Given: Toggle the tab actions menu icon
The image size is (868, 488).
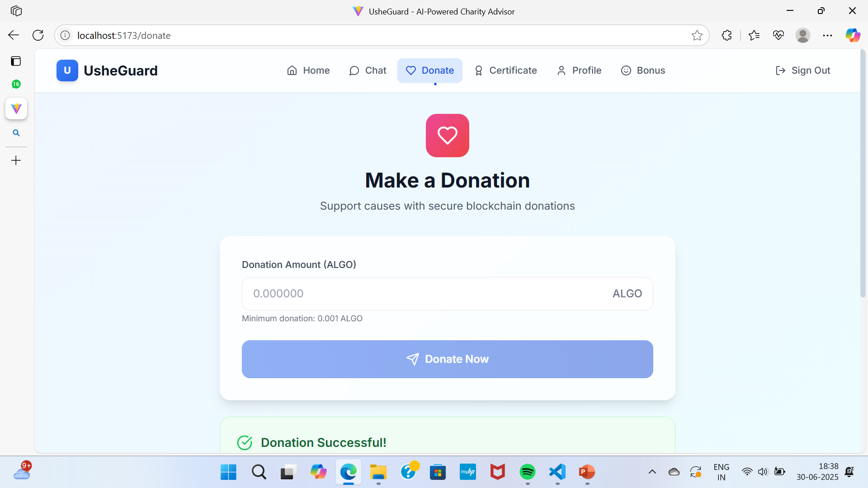Looking at the screenshot, I should click(x=16, y=61).
